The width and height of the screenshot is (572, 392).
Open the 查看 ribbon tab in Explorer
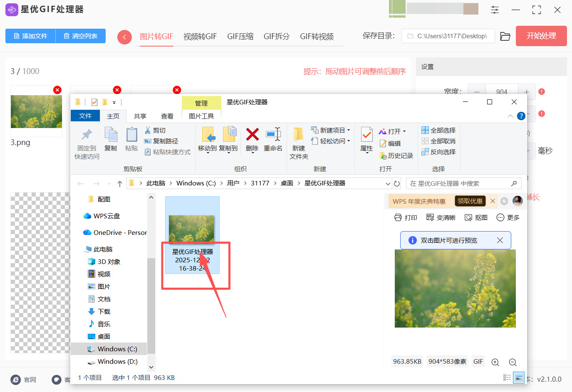coord(167,116)
